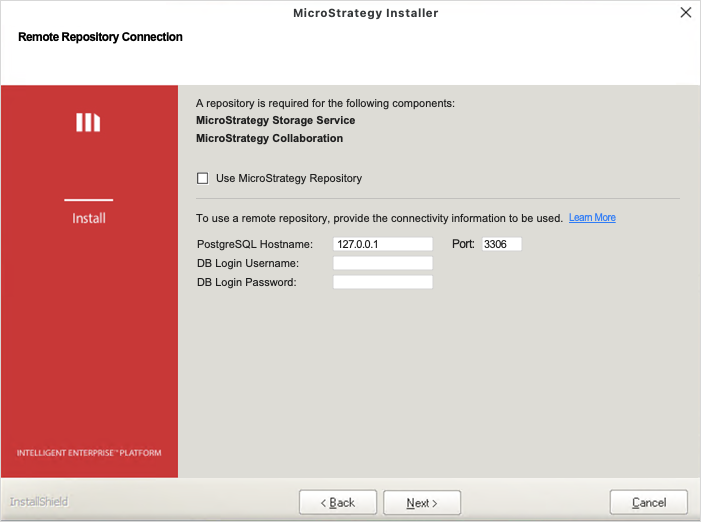The height and width of the screenshot is (522, 701).
Task: Open the Learn More link
Action: [592, 218]
